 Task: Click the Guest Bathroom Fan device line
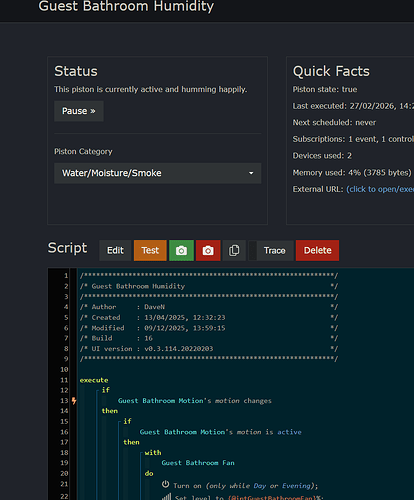(198, 463)
